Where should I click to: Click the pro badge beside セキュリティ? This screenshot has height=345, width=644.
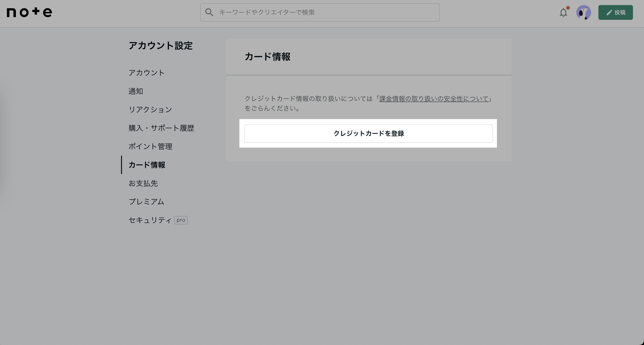181,220
